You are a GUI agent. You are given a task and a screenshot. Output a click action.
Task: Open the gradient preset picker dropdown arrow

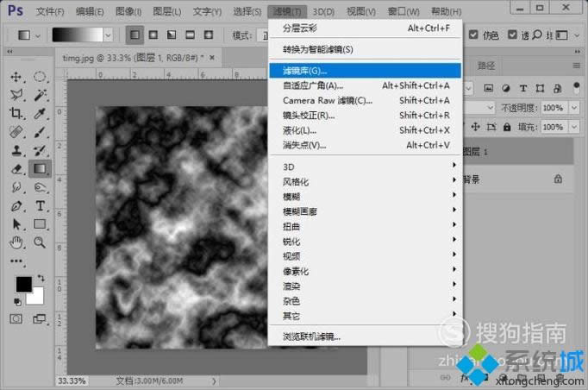[108, 35]
